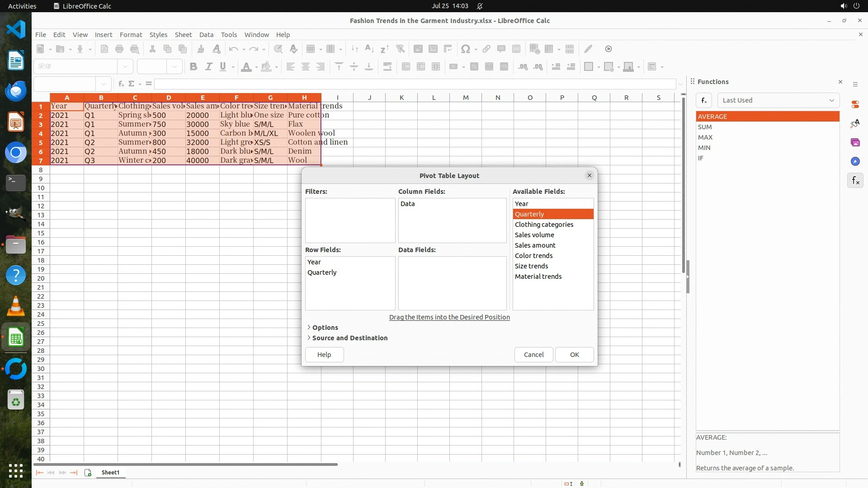Click the Sort Ascending toolbar icon
The width and height of the screenshot is (868, 488).
pos(369,49)
